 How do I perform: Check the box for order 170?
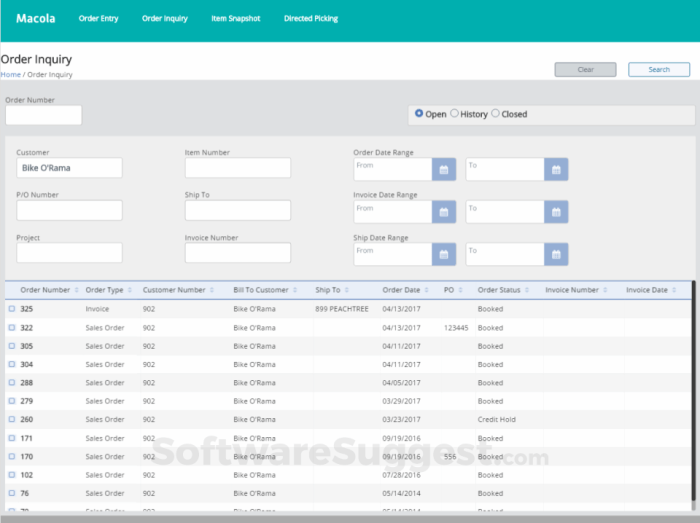(12, 457)
